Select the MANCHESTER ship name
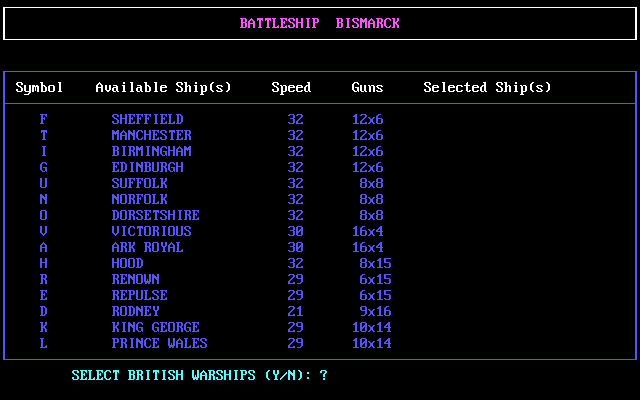 [x=151, y=135]
